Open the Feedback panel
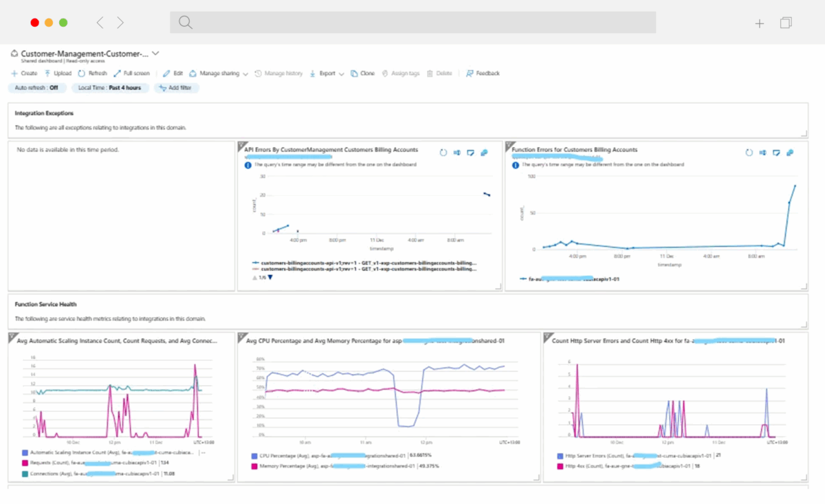 [x=483, y=73]
